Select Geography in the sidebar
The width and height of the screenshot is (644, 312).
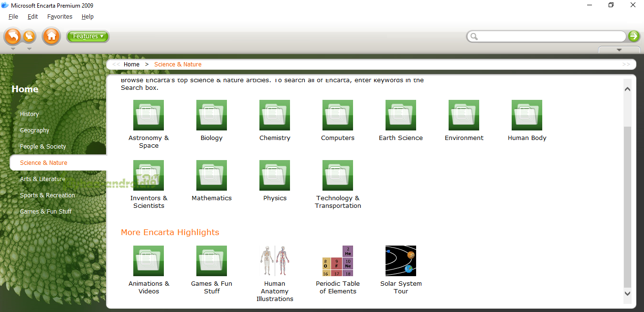click(34, 130)
